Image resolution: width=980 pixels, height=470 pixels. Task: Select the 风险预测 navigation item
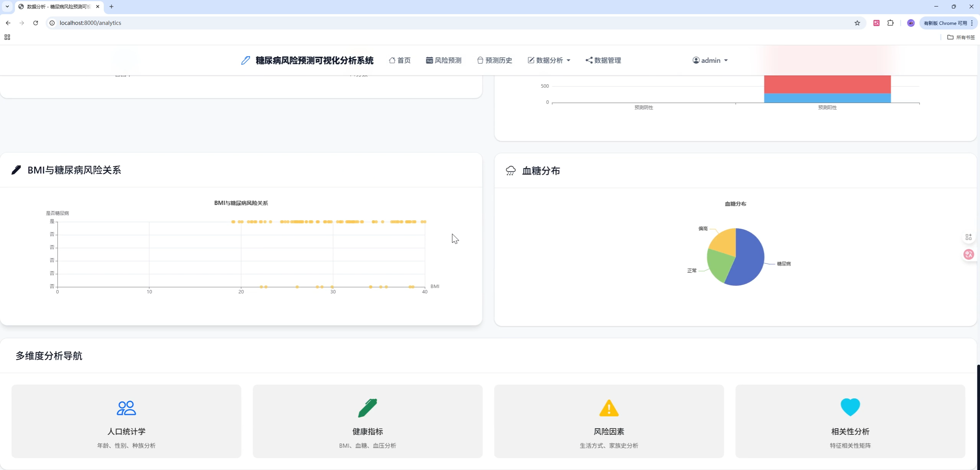click(443, 60)
